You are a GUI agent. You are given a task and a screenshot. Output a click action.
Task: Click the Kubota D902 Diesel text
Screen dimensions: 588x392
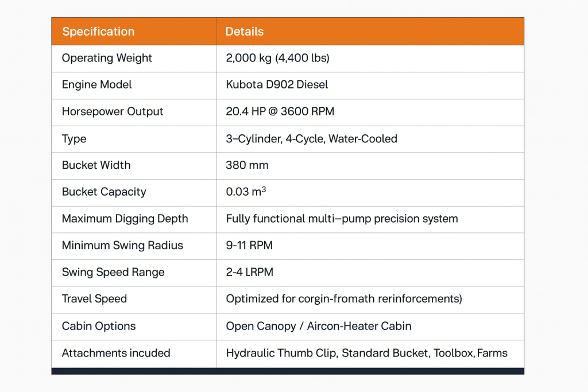(277, 84)
